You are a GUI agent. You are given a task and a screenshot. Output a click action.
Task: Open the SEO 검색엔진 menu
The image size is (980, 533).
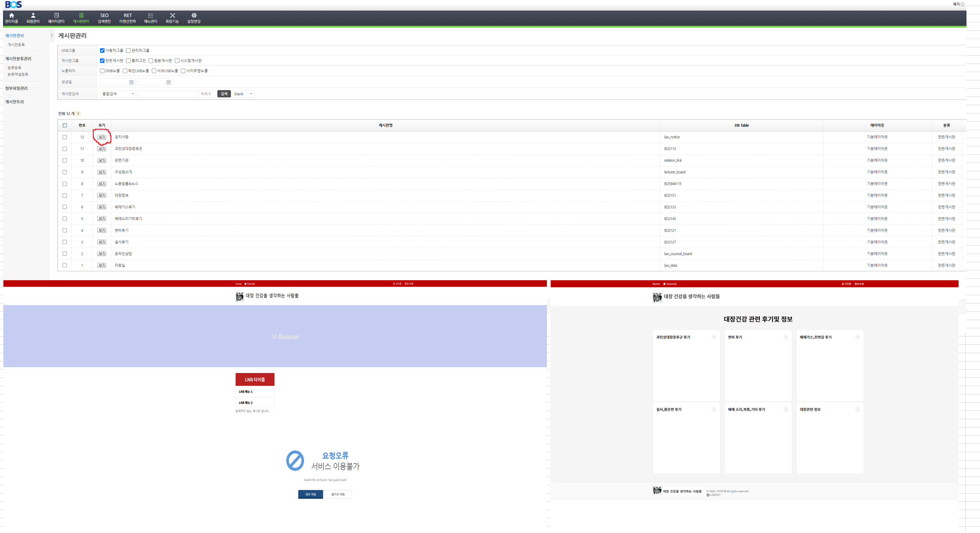pyautogui.click(x=104, y=18)
